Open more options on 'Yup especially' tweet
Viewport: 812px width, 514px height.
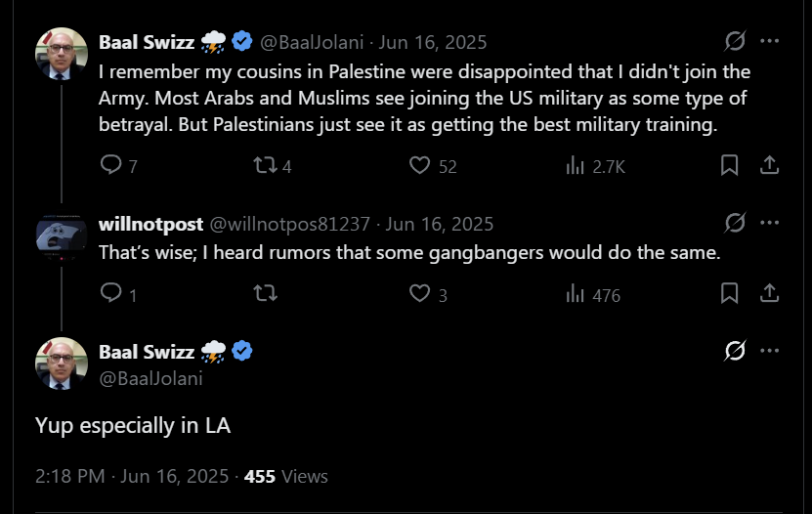point(770,351)
